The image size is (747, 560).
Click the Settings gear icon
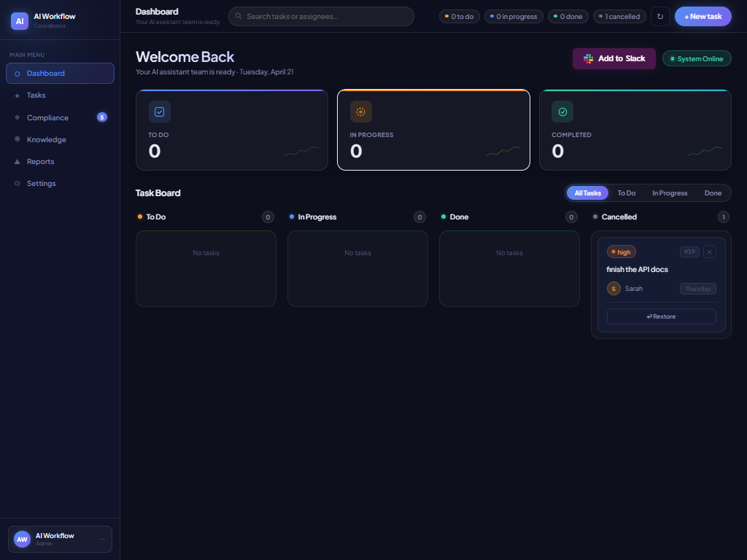click(16, 183)
